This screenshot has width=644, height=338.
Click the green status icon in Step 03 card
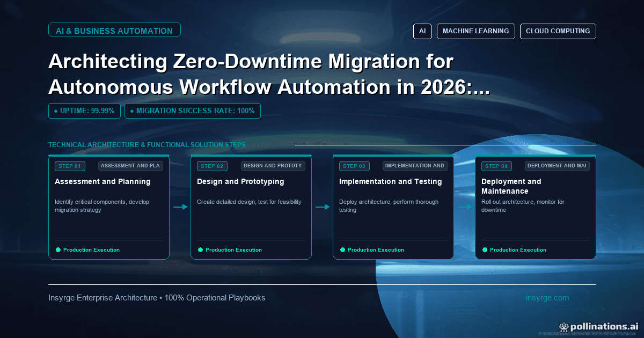click(x=342, y=249)
